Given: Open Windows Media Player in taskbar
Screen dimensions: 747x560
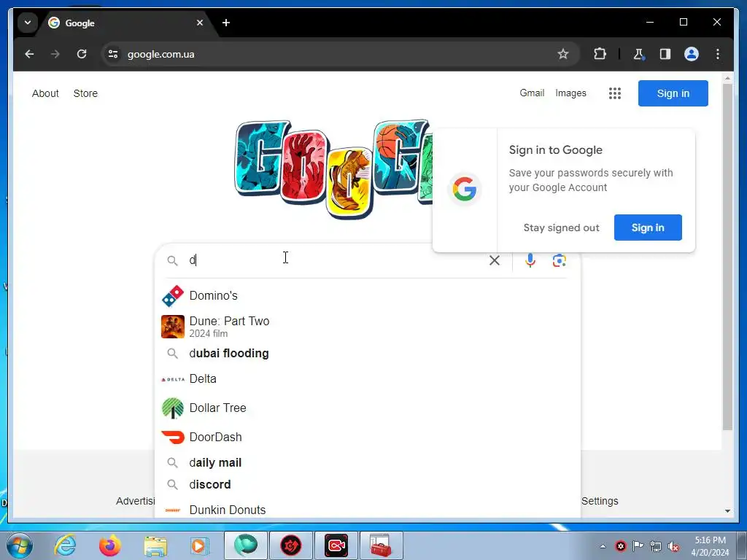Looking at the screenshot, I should (x=199, y=545).
